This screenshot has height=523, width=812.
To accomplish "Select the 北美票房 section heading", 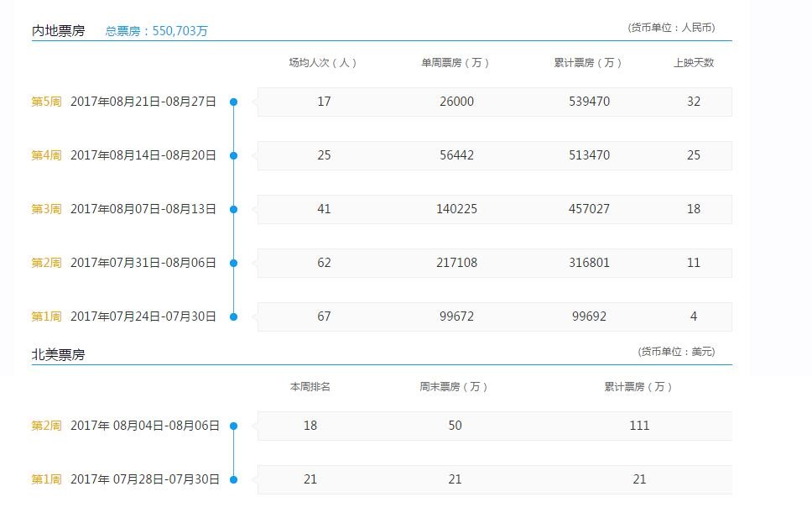I will pyautogui.click(x=59, y=355).
